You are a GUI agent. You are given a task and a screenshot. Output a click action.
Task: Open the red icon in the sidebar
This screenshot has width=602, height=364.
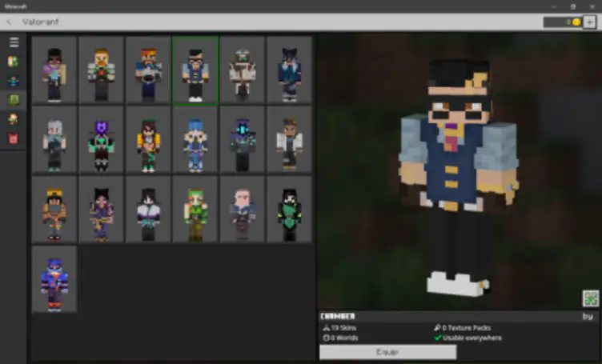point(13,138)
